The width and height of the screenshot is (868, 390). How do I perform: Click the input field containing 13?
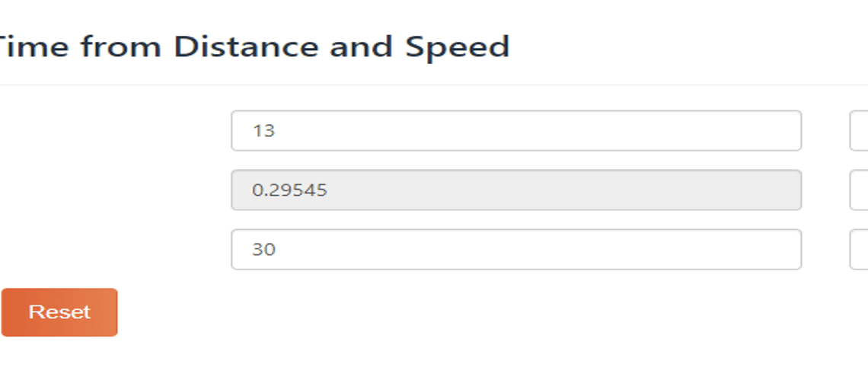[x=516, y=130]
